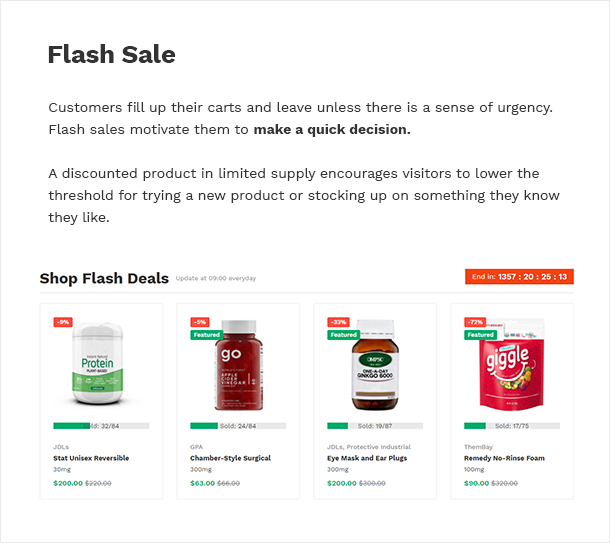Click Featured badge on Ginkgo product
This screenshot has width=610, height=543.
click(344, 335)
